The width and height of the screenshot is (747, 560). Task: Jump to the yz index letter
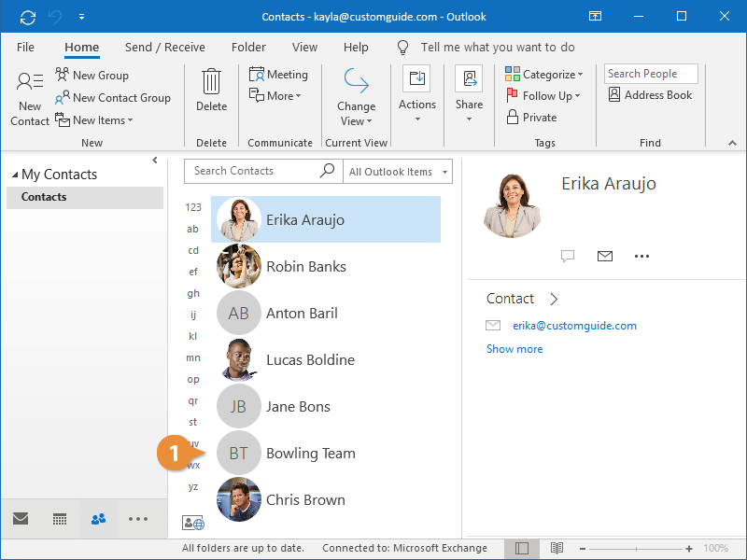point(192,486)
